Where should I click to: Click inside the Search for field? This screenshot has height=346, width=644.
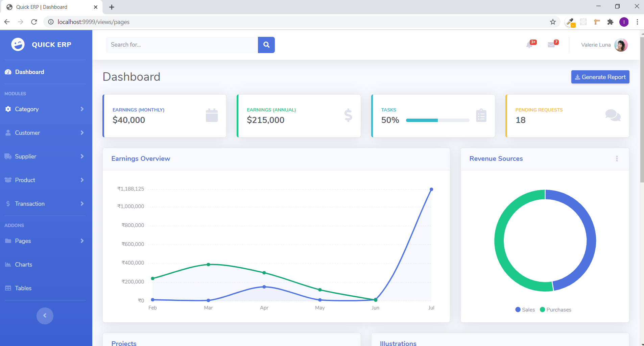(182, 45)
